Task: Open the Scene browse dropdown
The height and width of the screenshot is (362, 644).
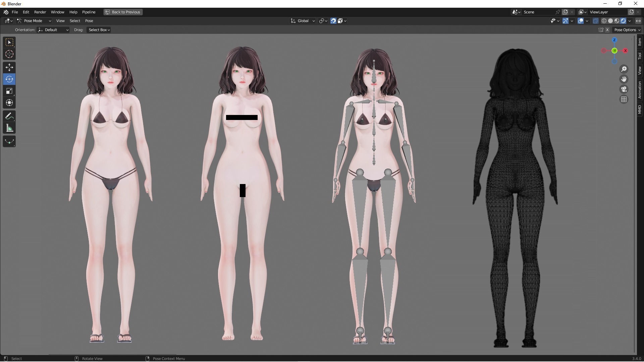Action: (517, 12)
